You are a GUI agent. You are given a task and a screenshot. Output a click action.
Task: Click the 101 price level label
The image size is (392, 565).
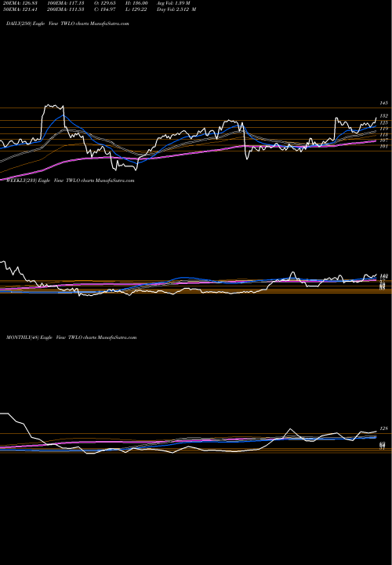click(x=383, y=146)
